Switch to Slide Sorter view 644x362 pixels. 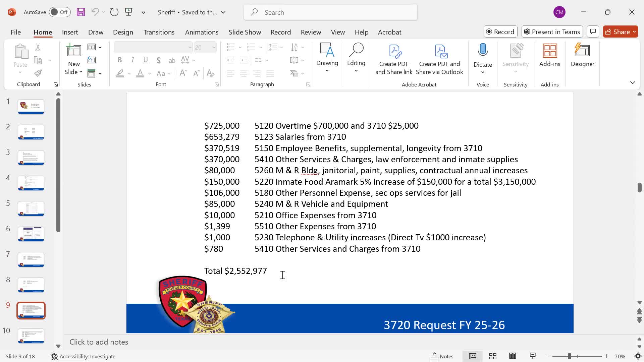pyautogui.click(x=493, y=356)
